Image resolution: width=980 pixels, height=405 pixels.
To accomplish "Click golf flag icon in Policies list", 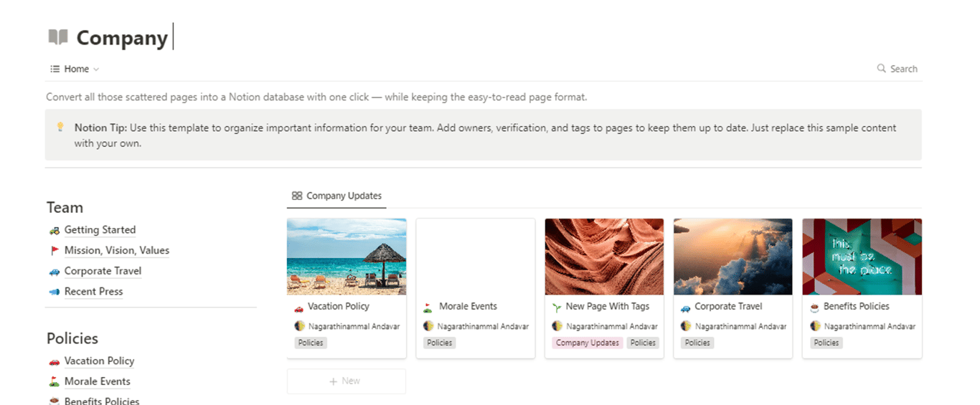I will (54, 382).
